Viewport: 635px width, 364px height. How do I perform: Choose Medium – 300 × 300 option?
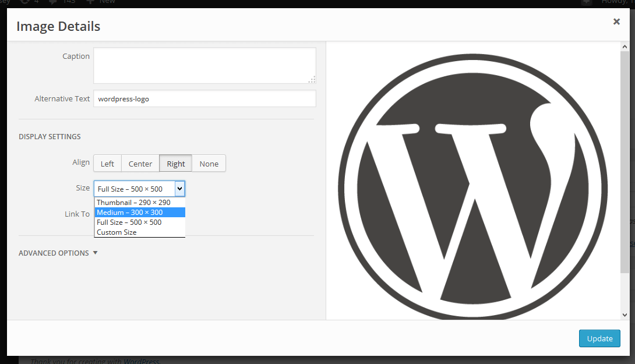[140, 213]
